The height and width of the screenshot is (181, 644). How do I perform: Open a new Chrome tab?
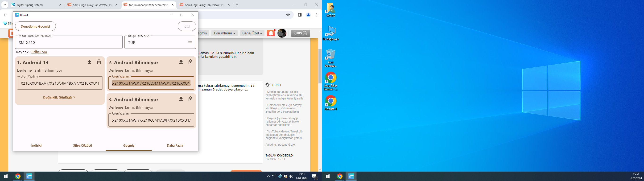coord(237,5)
